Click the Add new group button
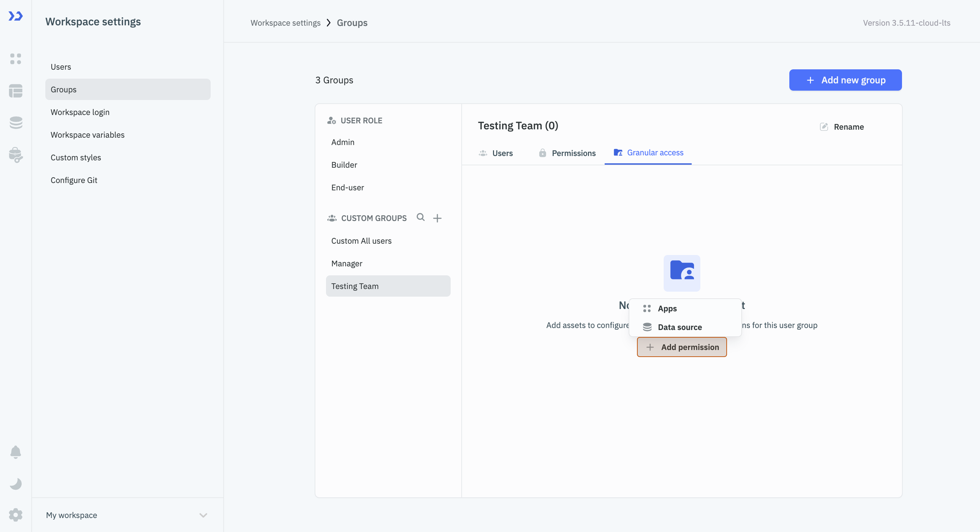 (845, 80)
